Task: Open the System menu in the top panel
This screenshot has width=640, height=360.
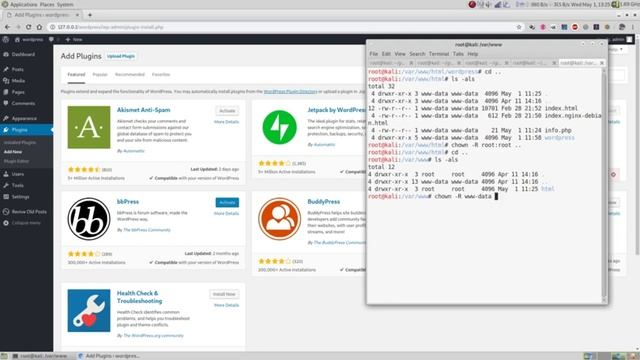Action: (x=65, y=4)
